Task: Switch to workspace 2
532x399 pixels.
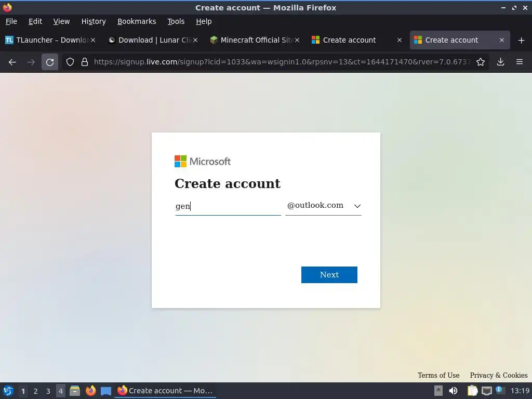Action: point(36,391)
